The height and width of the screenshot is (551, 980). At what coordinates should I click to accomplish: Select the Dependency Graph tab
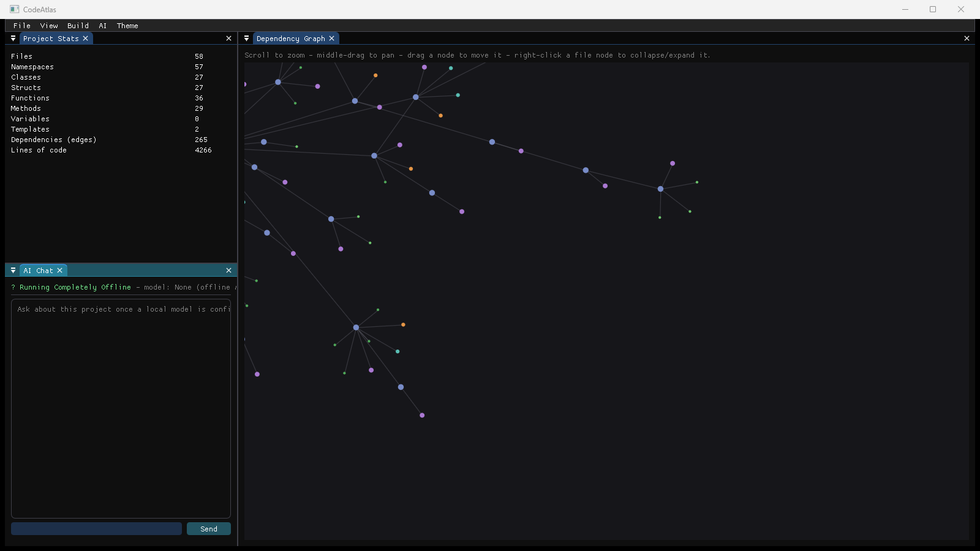tap(290, 39)
